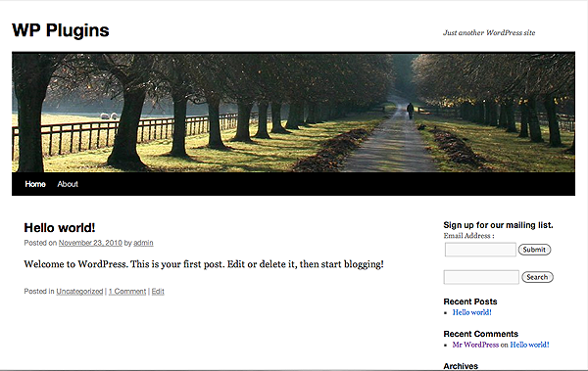Select the Home menu item
Viewport: 588px width, 371px height.
pos(35,184)
